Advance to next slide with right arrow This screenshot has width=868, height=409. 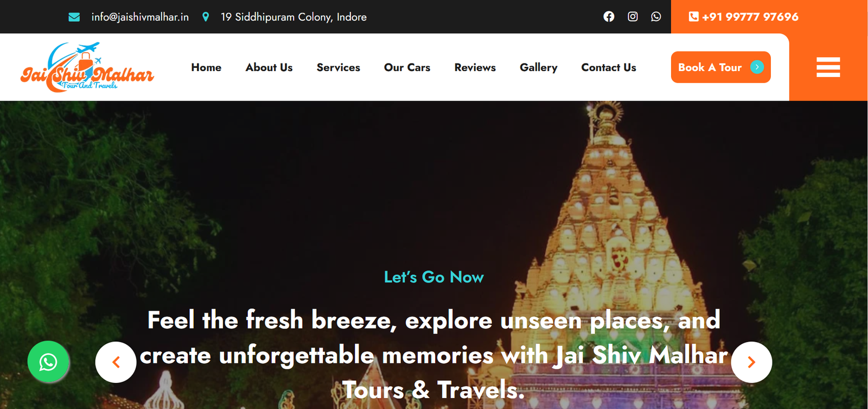(751, 362)
